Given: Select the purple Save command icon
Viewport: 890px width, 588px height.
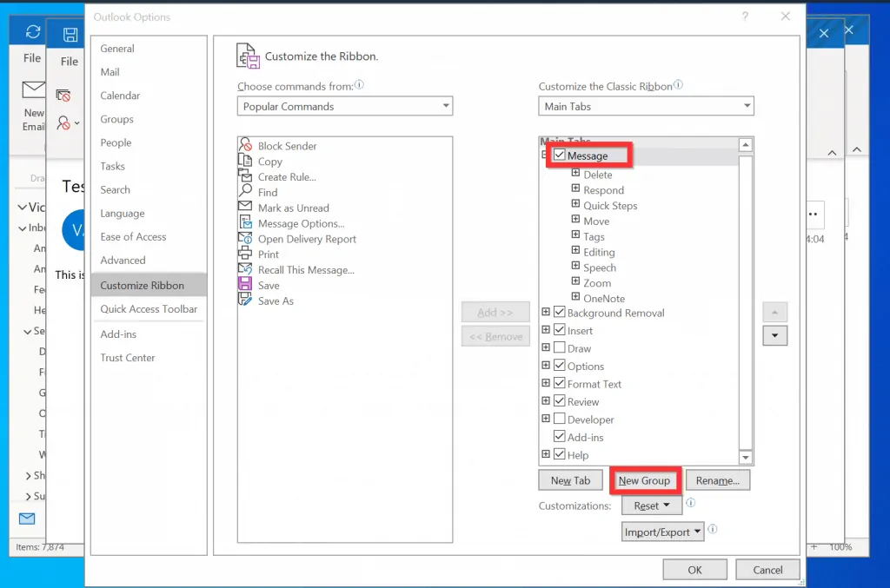Looking at the screenshot, I should click(245, 284).
